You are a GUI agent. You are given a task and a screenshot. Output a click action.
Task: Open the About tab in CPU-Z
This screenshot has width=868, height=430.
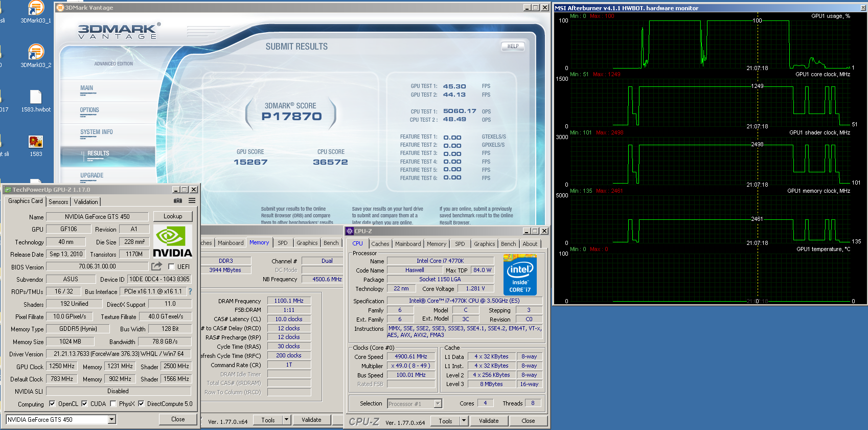pos(530,244)
